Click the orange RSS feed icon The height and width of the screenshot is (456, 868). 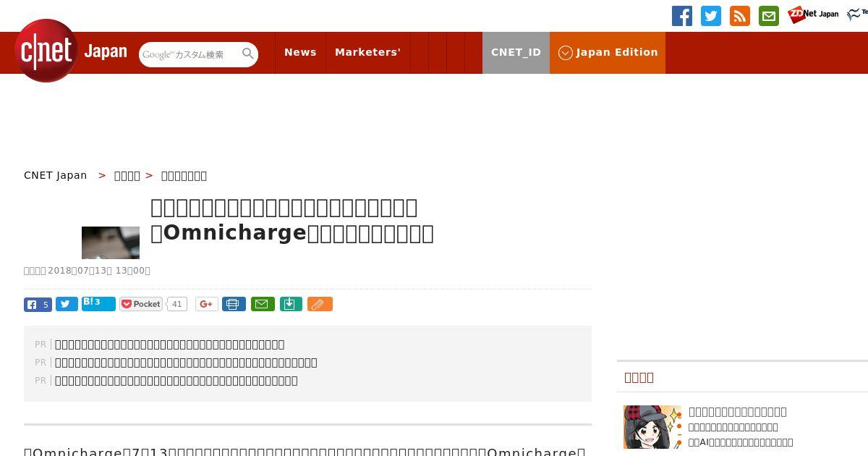(740, 16)
